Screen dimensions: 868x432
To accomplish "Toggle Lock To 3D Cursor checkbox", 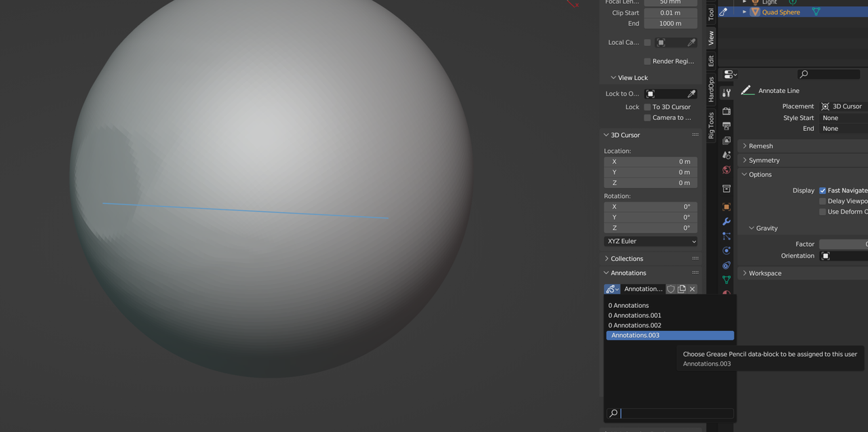I will pyautogui.click(x=648, y=107).
